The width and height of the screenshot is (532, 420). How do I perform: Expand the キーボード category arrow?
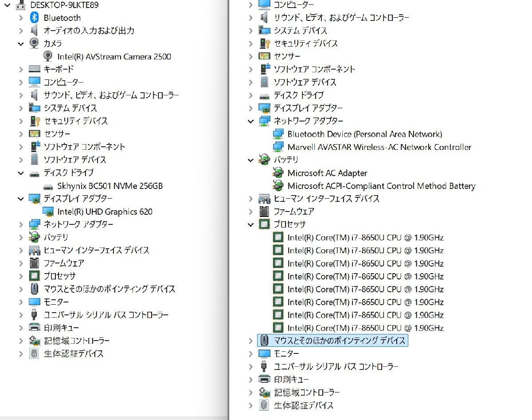tap(21, 69)
